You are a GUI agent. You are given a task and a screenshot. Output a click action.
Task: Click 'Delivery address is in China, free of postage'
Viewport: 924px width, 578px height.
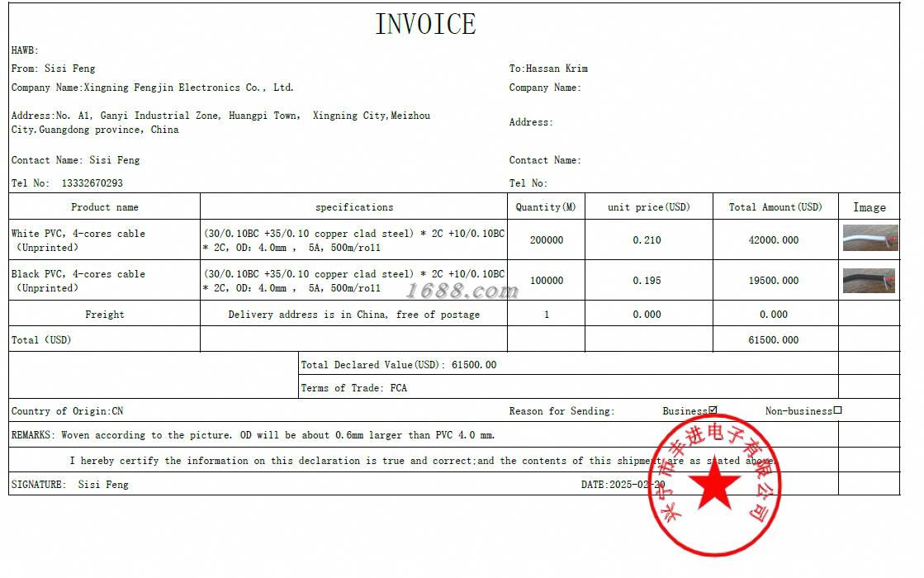point(354,315)
